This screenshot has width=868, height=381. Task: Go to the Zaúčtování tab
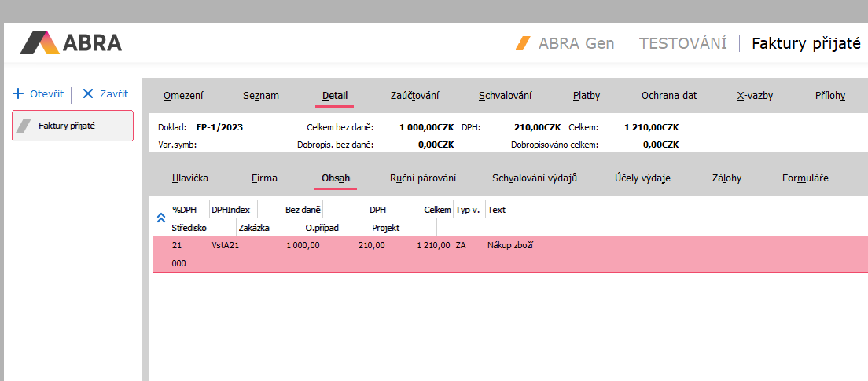414,96
